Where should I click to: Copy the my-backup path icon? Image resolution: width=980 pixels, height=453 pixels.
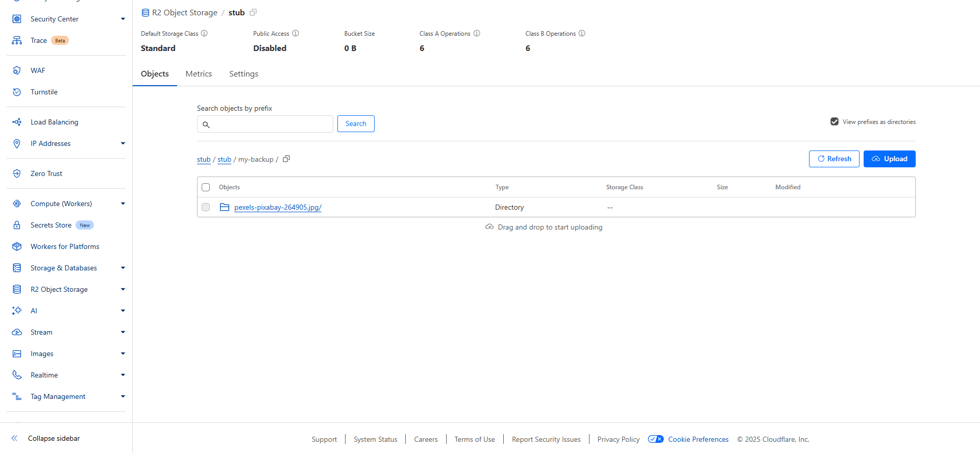[286, 159]
